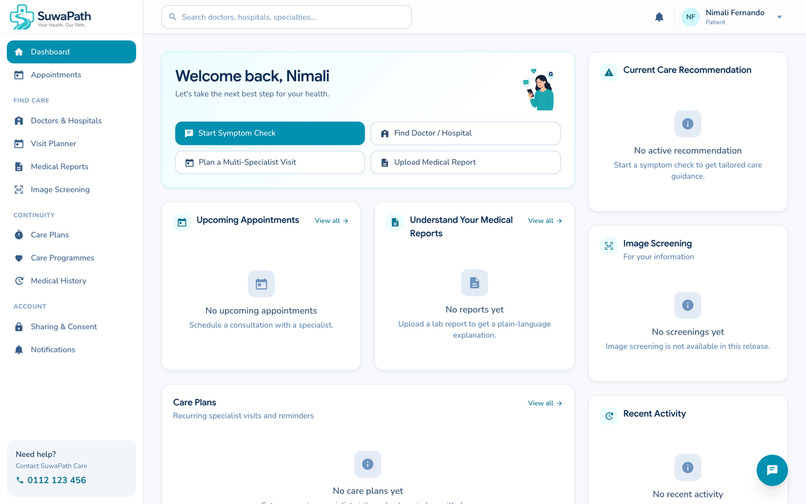Click the No screenings yet info icon
Viewport: 806px width, 504px height.
coord(688,305)
